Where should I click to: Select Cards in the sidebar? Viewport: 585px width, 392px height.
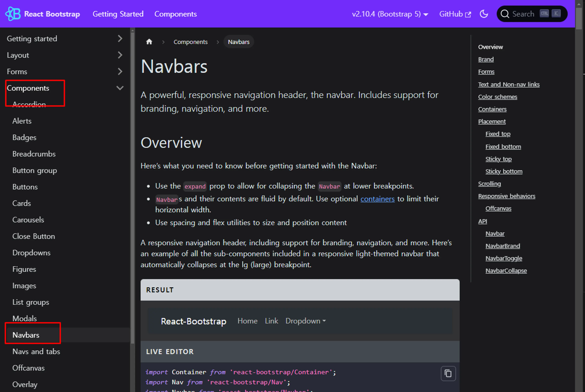coord(22,203)
